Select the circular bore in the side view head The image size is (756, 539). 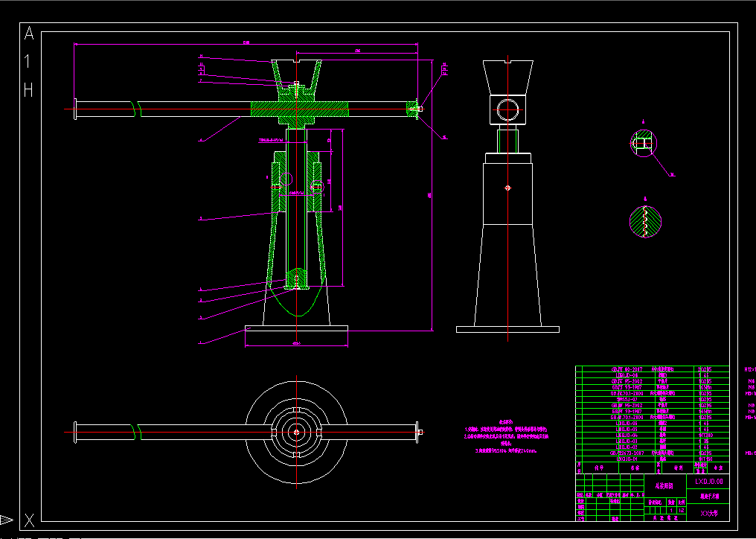coord(507,109)
